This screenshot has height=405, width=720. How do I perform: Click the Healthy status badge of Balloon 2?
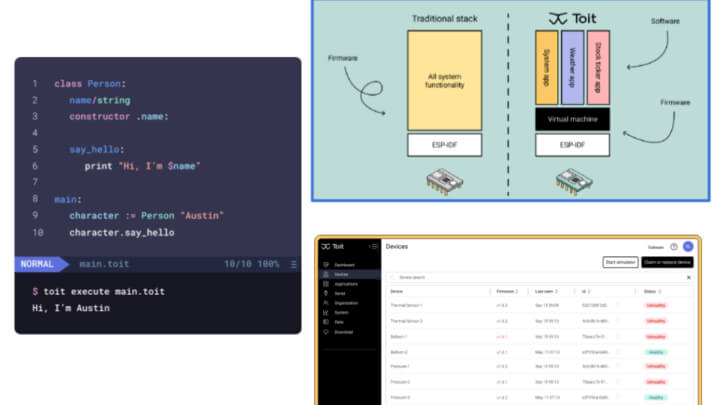click(x=656, y=352)
